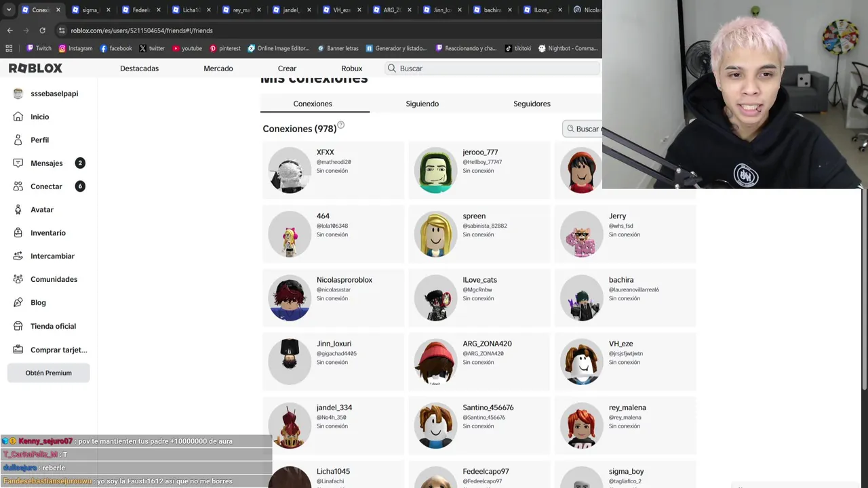Switch to the Seguidores tab
Viewport: 868px width, 488px height.
point(532,104)
